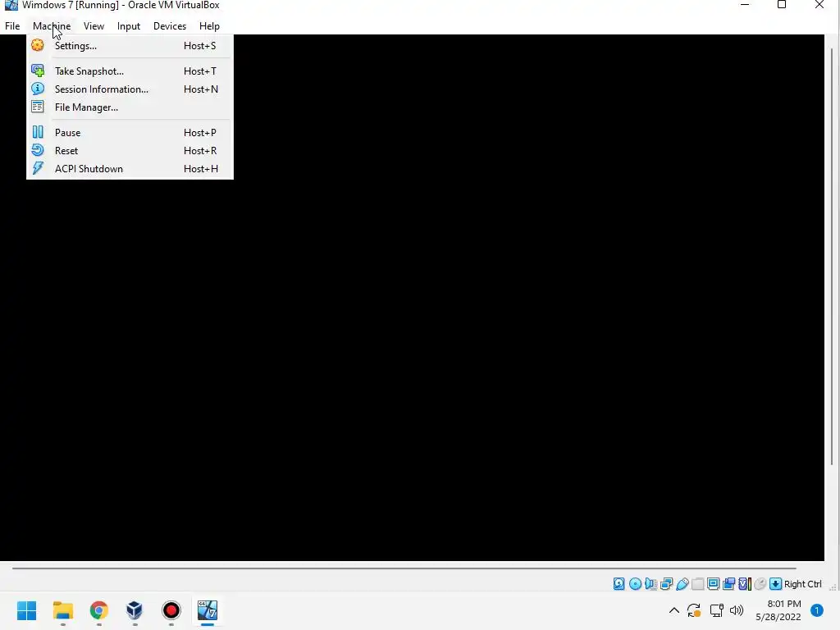Open the Input menu
The height and width of the screenshot is (630, 840).
click(x=129, y=25)
